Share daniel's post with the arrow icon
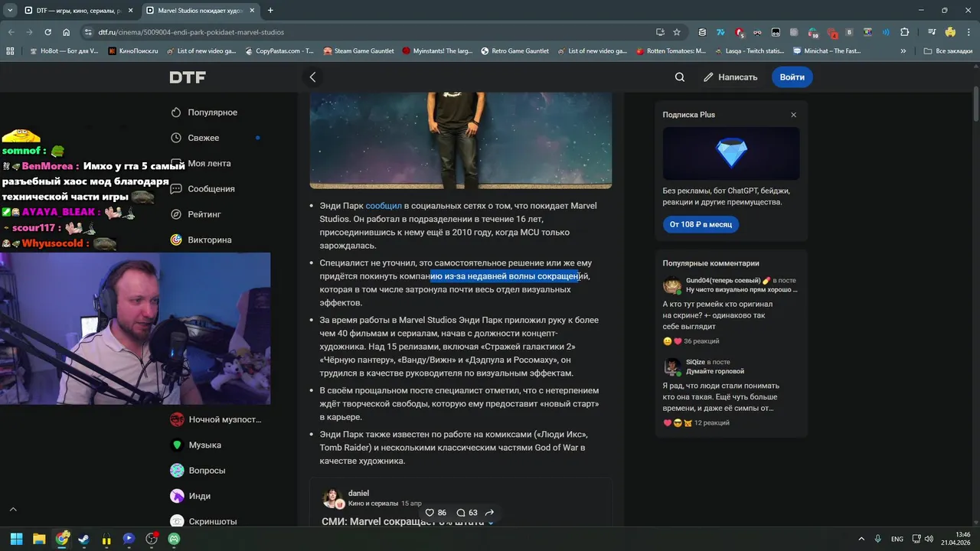This screenshot has width=980, height=551. pyautogui.click(x=489, y=513)
